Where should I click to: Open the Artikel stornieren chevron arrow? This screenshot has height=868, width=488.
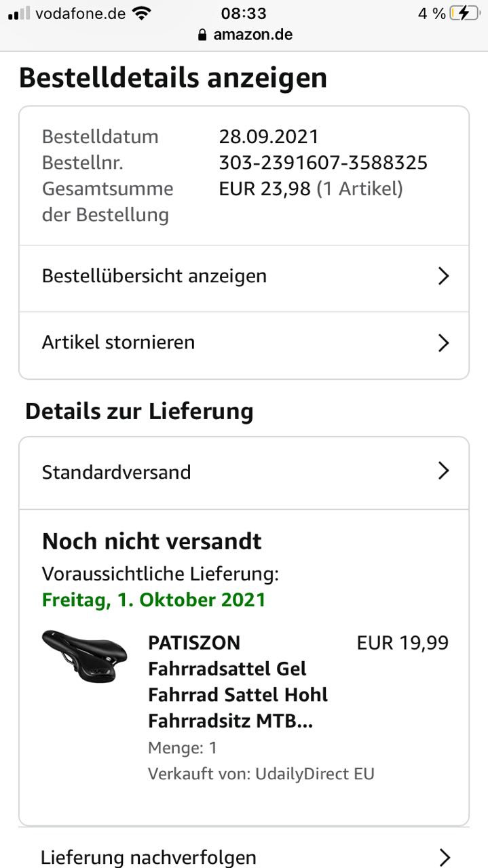pyautogui.click(x=443, y=342)
